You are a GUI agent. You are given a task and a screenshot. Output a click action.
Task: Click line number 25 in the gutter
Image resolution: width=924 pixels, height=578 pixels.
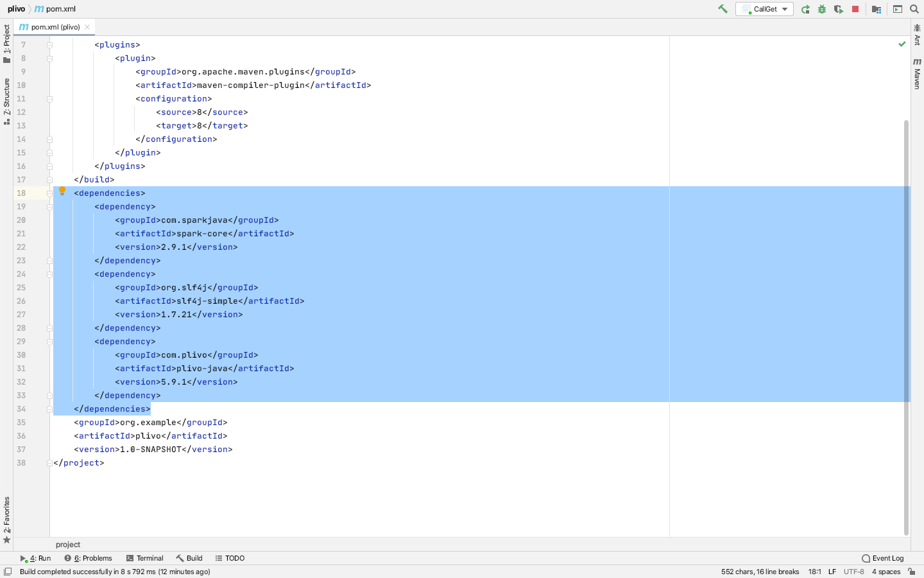[21, 288]
